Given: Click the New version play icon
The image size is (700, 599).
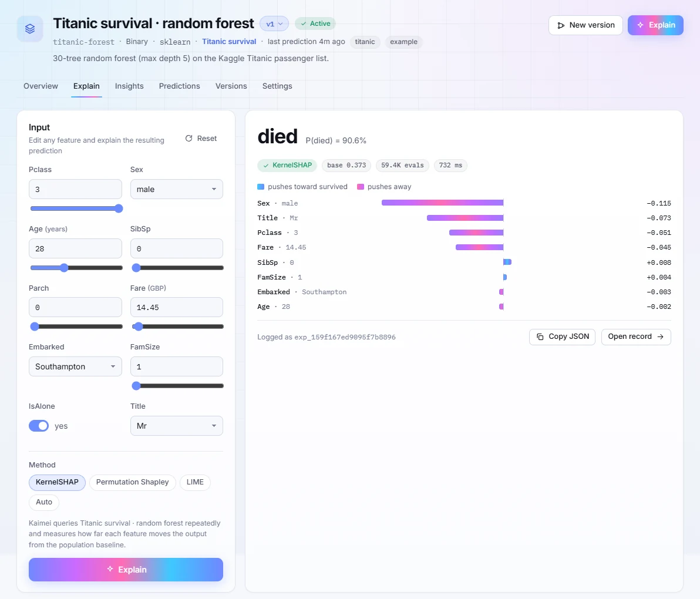Looking at the screenshot, I should click(561, 25).
